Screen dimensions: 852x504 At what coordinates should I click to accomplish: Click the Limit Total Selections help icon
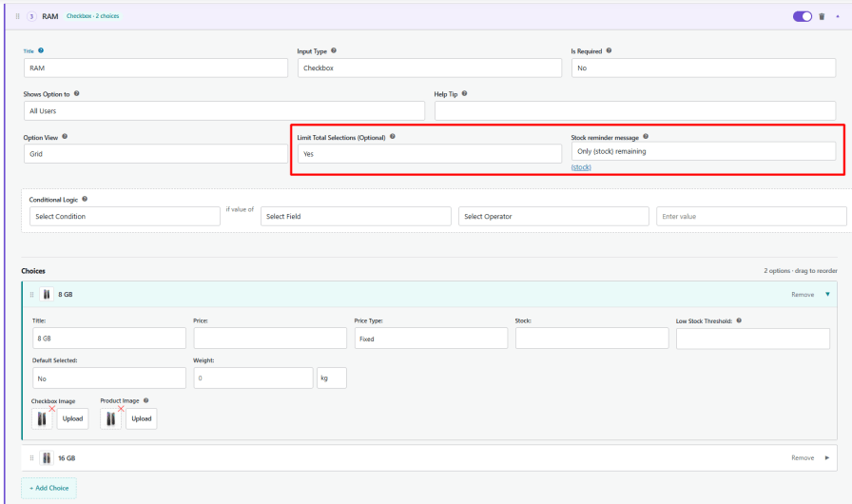coord(393,136)
